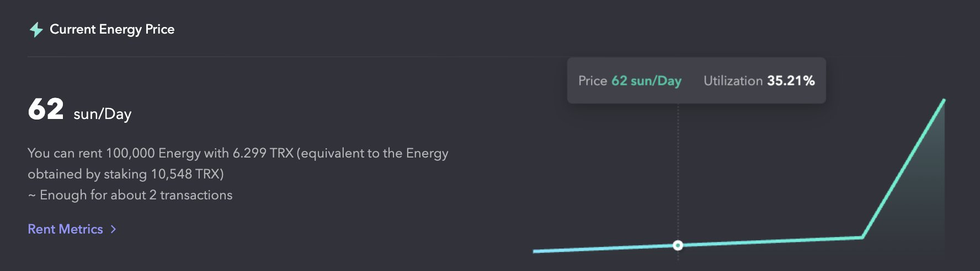Screen dimensions: 980x271
Task: Click the bend point where curve steepens
Action: (862, 237)
